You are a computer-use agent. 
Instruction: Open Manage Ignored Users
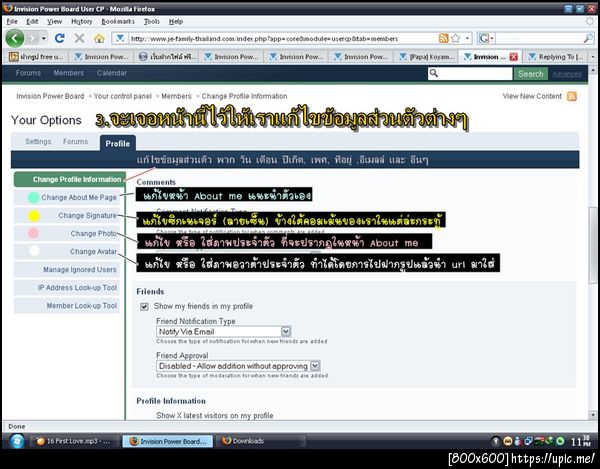click(67, 270)
